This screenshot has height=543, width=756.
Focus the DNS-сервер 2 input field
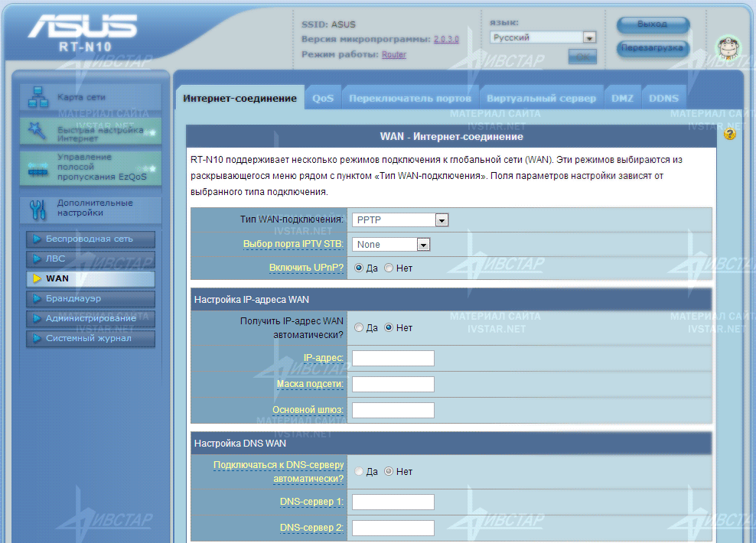click(393, 528)
